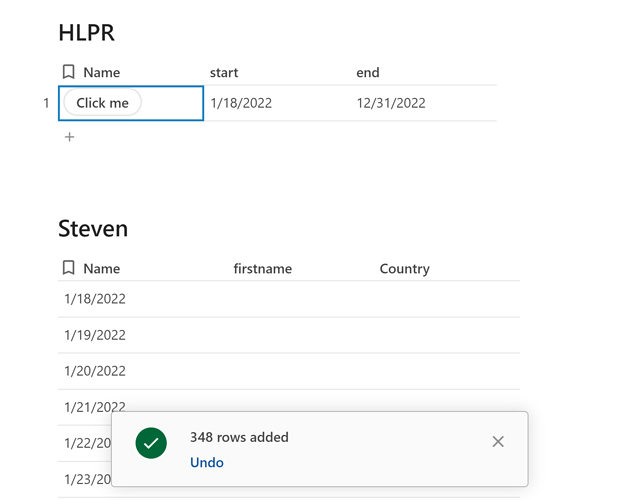Click the bookmark icon in HLPR Name header
The height and width of the screenshot is (500, 617).
[x=68, y=72]
